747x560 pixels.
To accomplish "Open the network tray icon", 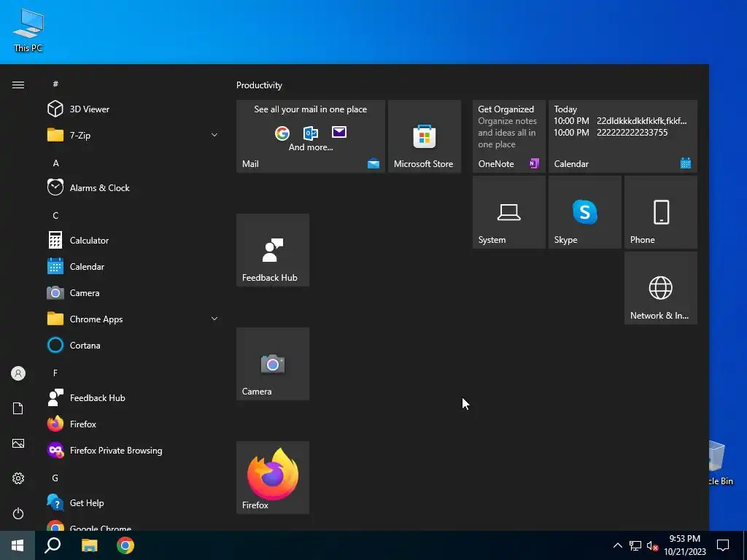I will [x=635, y=545].
